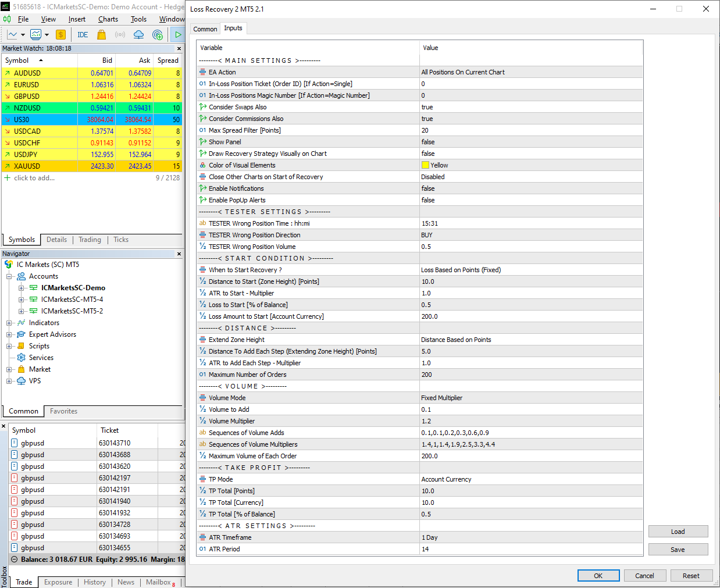Screen dimensions: 720x588
Task: Open the Market shopping bag icon
Action: click(101, 34)
